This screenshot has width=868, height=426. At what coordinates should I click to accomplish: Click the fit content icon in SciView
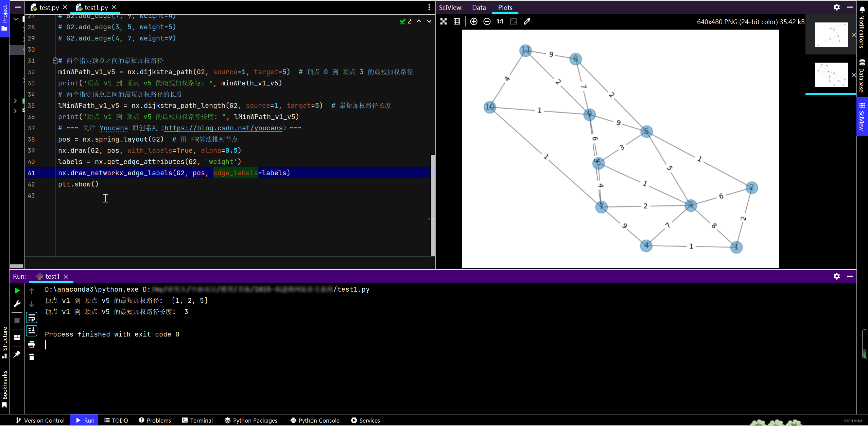pos(514,21)
